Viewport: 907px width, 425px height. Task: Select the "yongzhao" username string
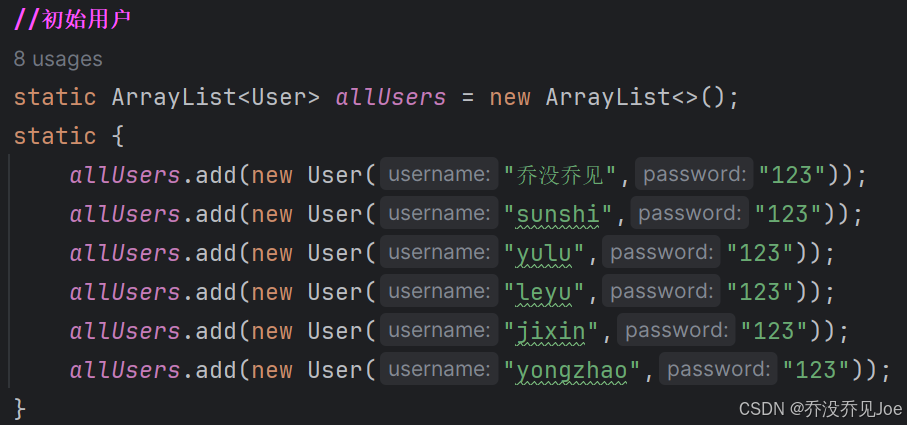pyautogui.click(x=572, y=369)
